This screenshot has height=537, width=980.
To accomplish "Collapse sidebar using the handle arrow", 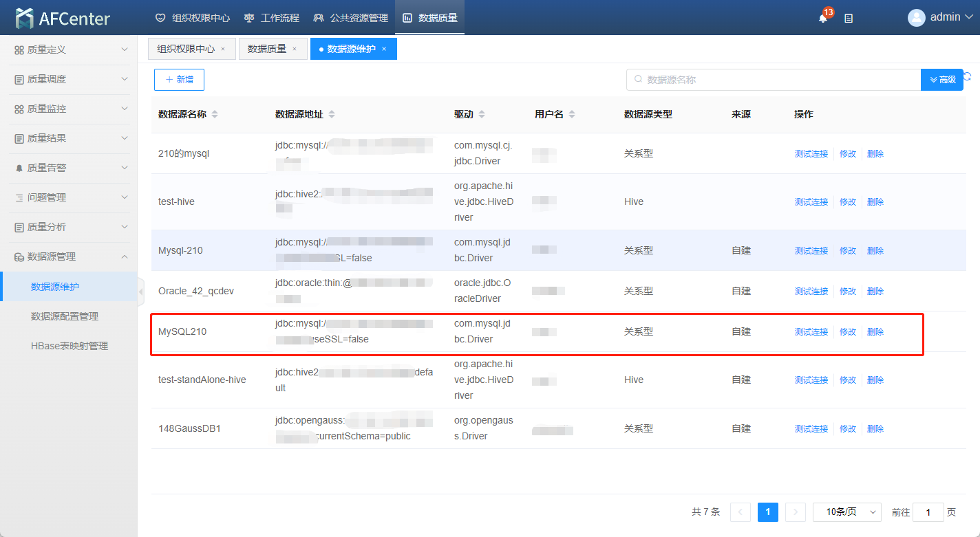I will pyautogui.click(x=141, y=292).
